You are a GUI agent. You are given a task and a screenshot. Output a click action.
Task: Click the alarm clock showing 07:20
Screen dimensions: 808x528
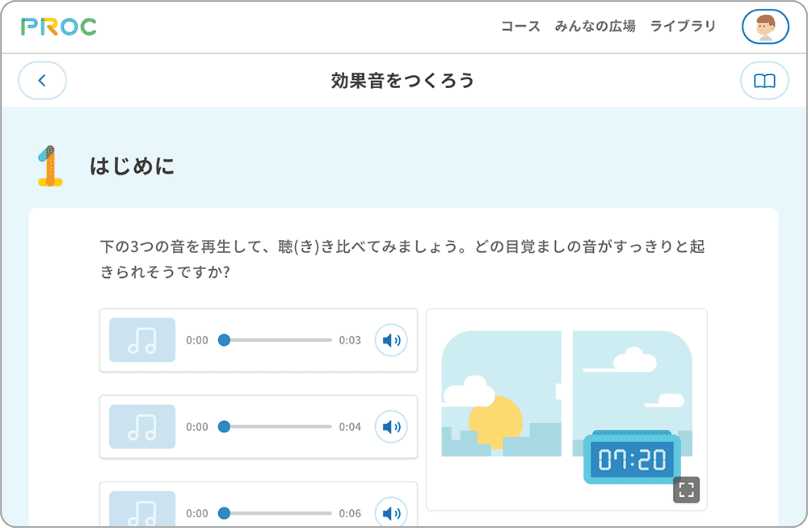tap(632, 457)
